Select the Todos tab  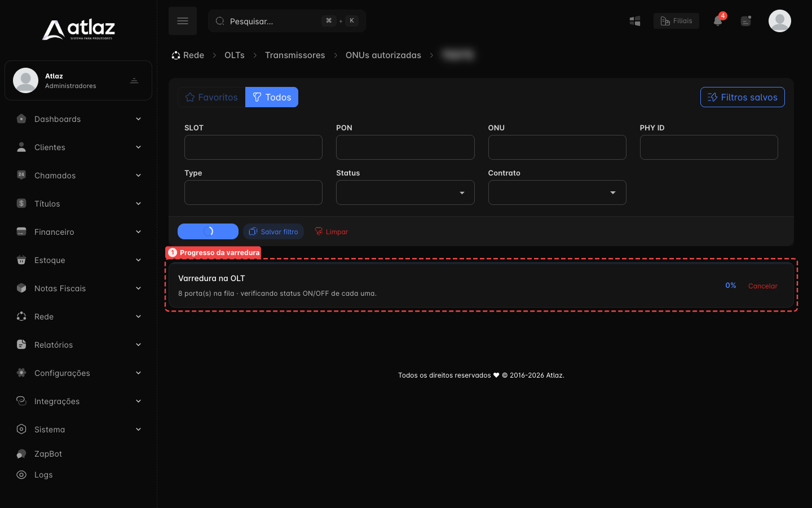click(x=272, y=97)
